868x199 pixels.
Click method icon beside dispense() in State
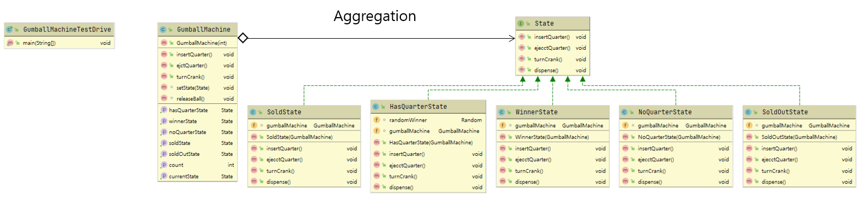coord(521,70)
